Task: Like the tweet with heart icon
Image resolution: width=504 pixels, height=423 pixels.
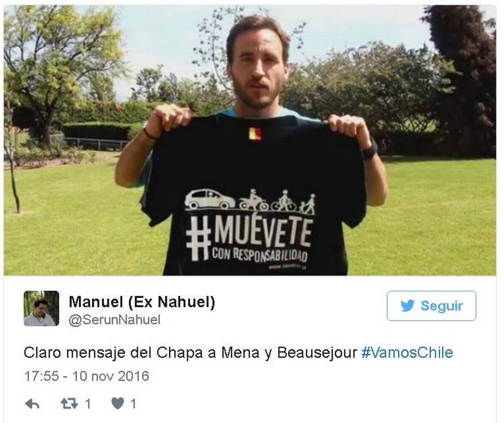Action: 118,403
